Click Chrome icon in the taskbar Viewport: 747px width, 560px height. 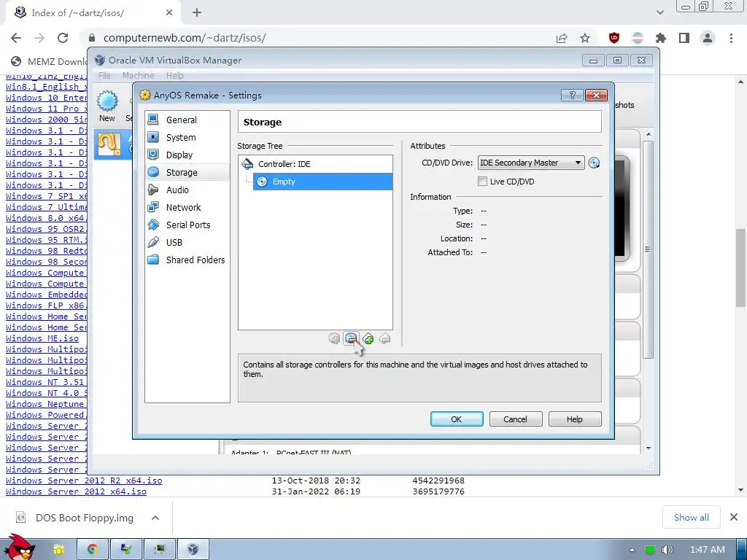[x=93, y=549]
